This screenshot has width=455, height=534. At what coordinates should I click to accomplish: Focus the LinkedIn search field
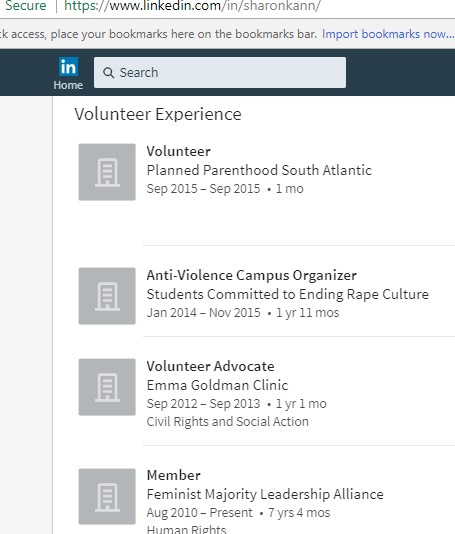pyautogui.click(x=220, y=73)
